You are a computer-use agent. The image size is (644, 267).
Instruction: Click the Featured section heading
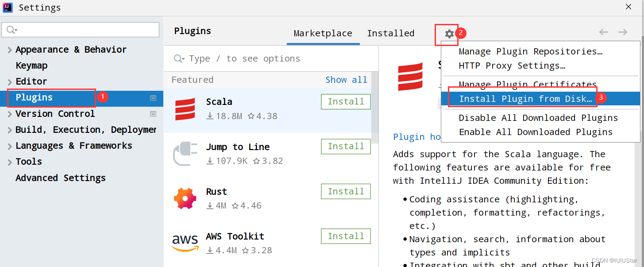point(192,80)
